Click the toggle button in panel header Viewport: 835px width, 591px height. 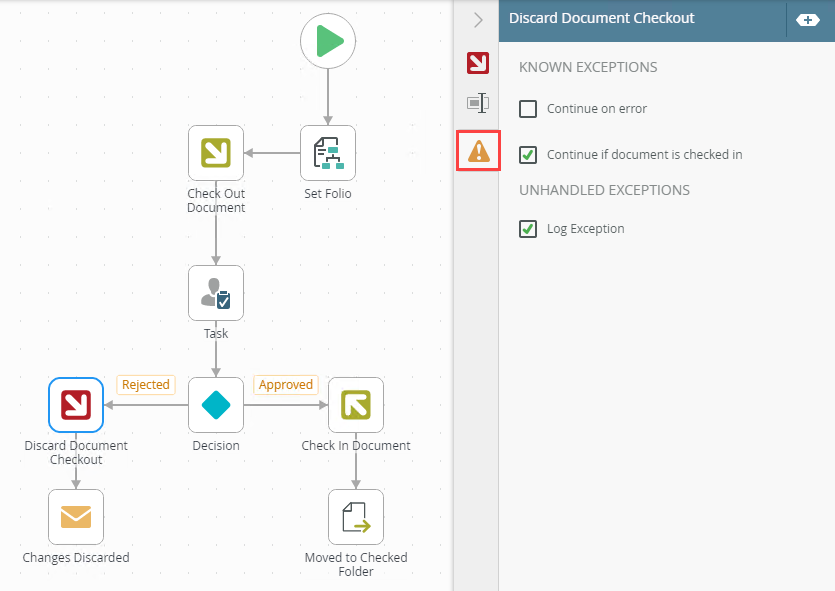(x=808, y=19)
